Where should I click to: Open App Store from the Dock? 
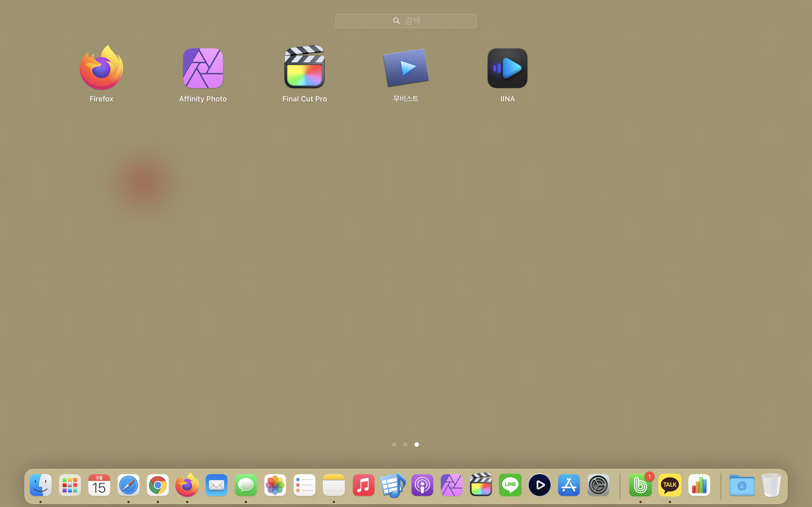(569, 485)
